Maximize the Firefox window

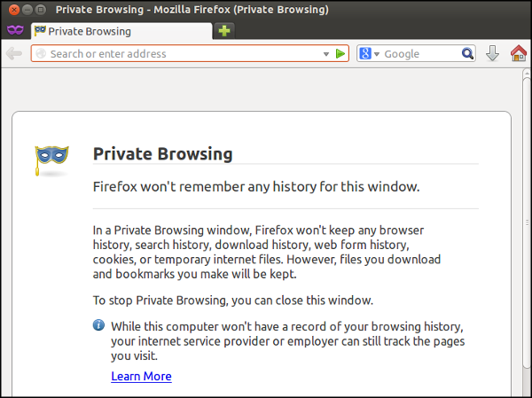pos(41,10)
